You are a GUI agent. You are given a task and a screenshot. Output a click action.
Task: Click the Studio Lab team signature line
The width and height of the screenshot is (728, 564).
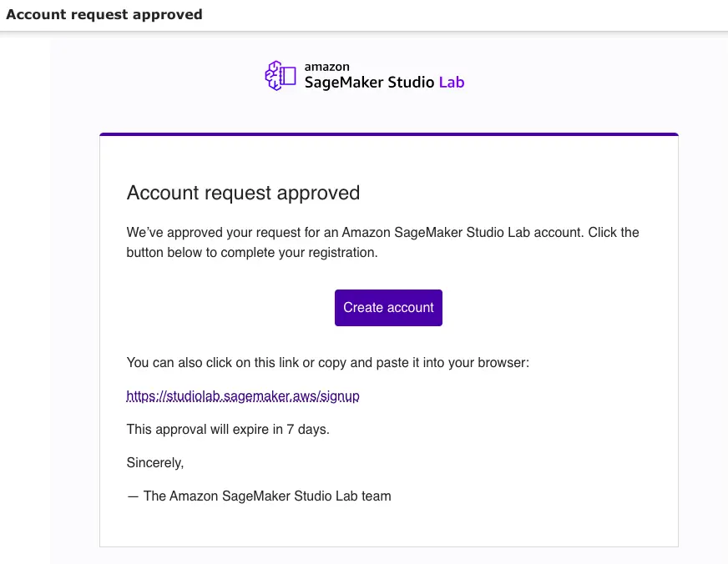[x=259, y=496]
